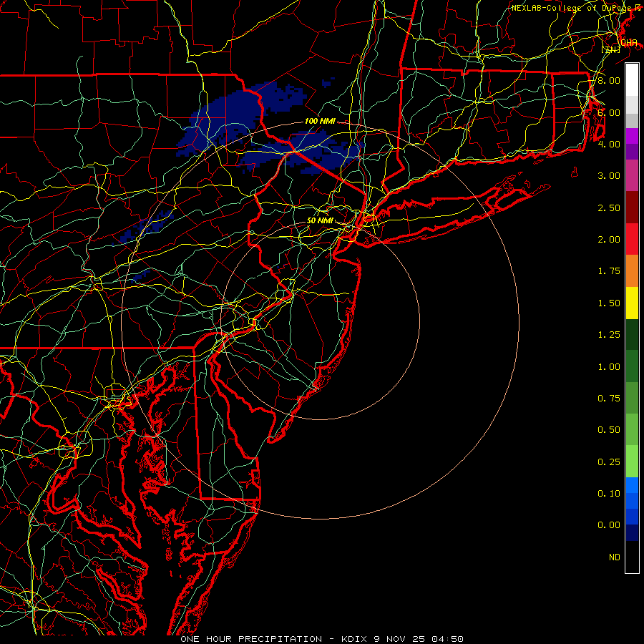
Task: Click the 04:50 timestamp
Action: tap(448, 639)
